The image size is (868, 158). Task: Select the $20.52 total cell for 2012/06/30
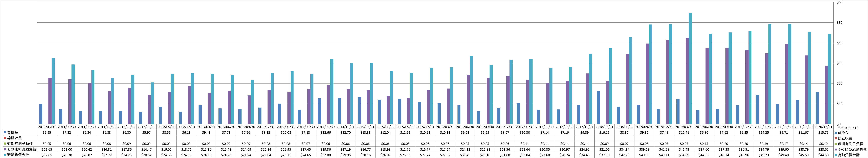pyautogui.click(x=146, y=155)
